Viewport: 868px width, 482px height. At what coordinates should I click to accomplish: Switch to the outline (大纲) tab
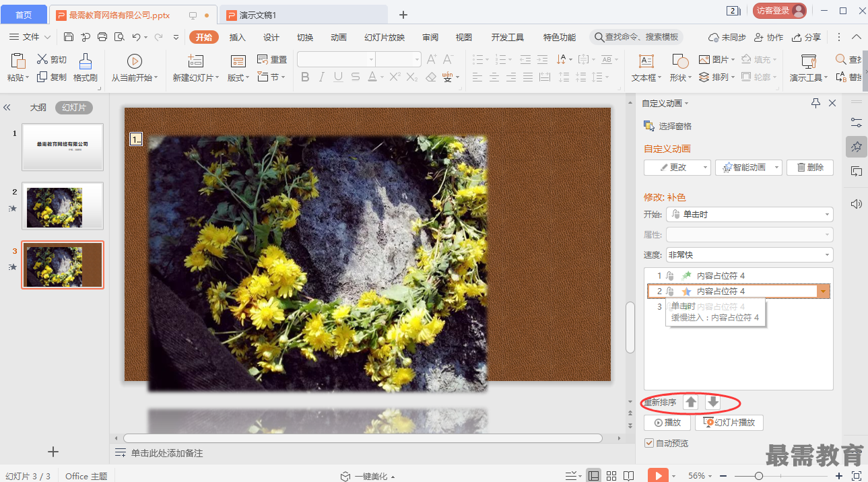coord(38,108)
